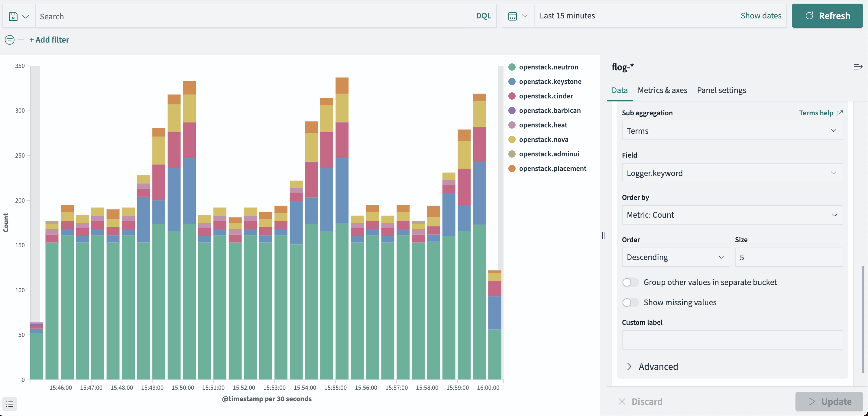Click the filter options circle icon
Image resolution: width=868 pixels, height=416 pixels.
[9, 40]
